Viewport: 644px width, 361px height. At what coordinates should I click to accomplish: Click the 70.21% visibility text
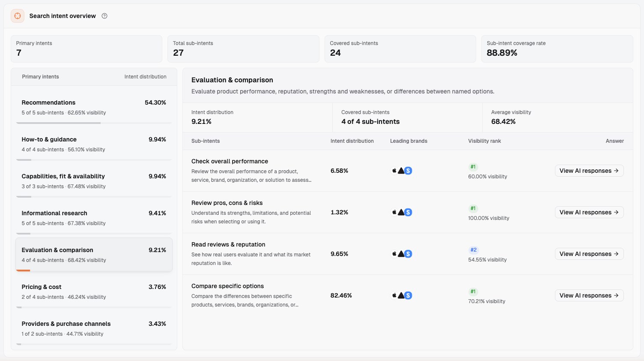487,301
